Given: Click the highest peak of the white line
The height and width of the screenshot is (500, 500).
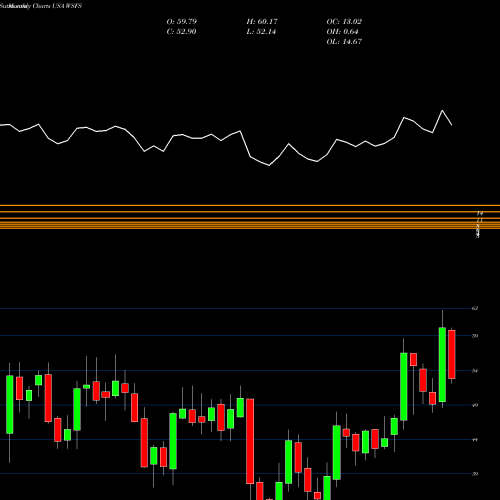Looking at the screenshot, I should click(x=442, y=110).
